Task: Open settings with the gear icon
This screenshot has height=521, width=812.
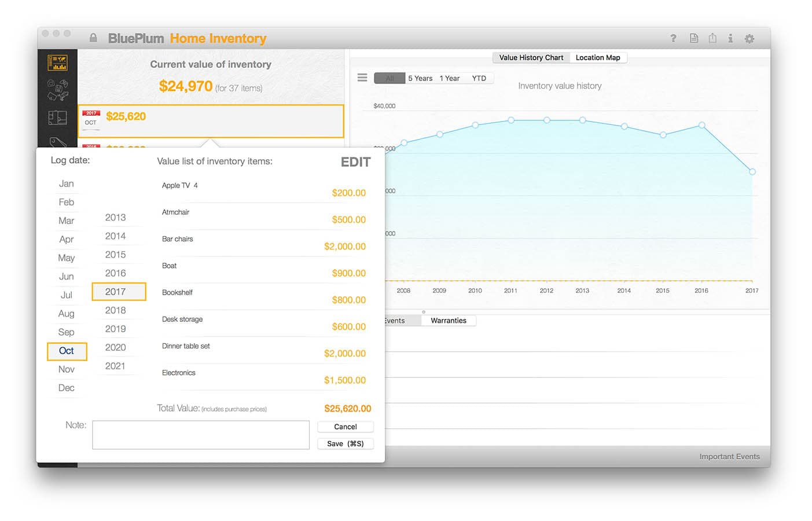Action: (749, 39)
